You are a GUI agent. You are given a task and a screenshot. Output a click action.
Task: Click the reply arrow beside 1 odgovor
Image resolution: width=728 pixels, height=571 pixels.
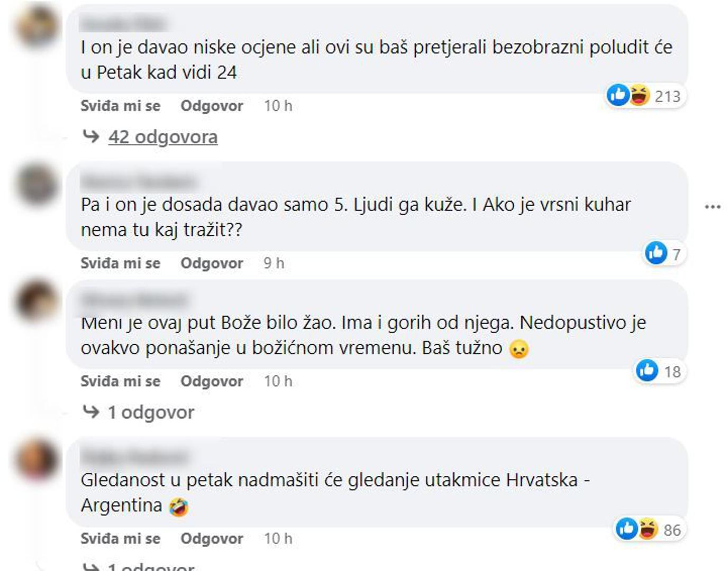(91, 412)
